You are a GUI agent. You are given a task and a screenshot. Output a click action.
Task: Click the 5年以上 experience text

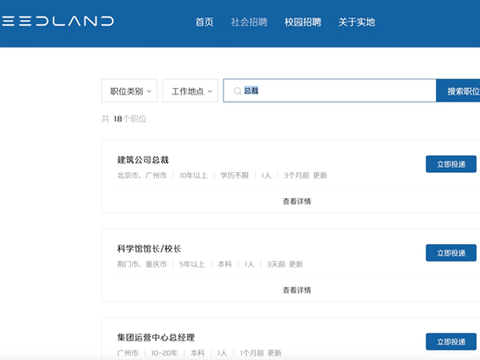point(192,264)
